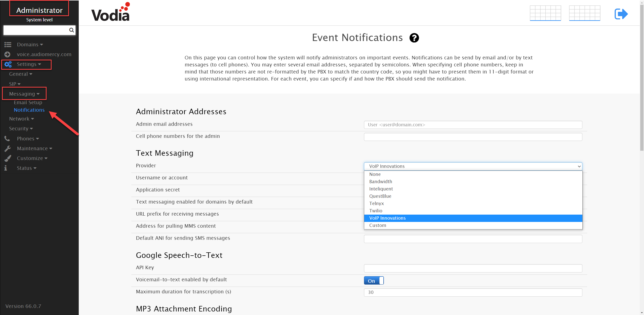644x315 pixels.
Task: Open Email Setup page
Action: pyautogui.click(x=28, y=102)
